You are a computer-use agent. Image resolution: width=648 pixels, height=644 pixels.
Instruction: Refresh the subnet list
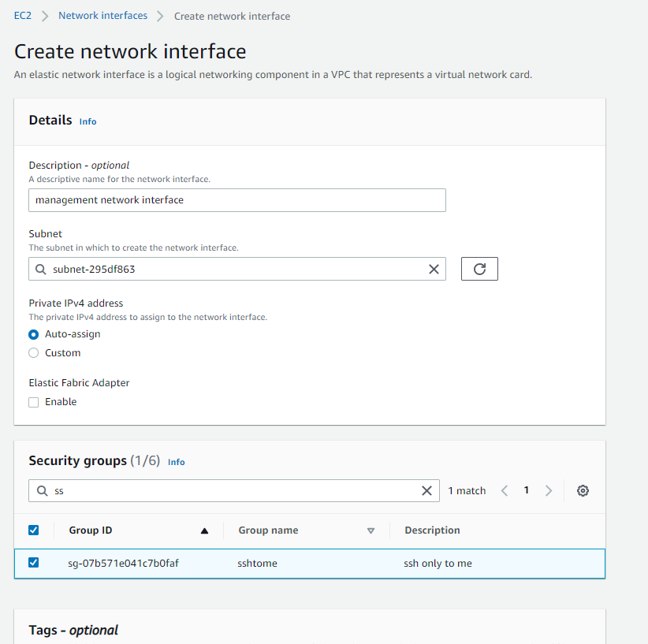tap(479, 269)
